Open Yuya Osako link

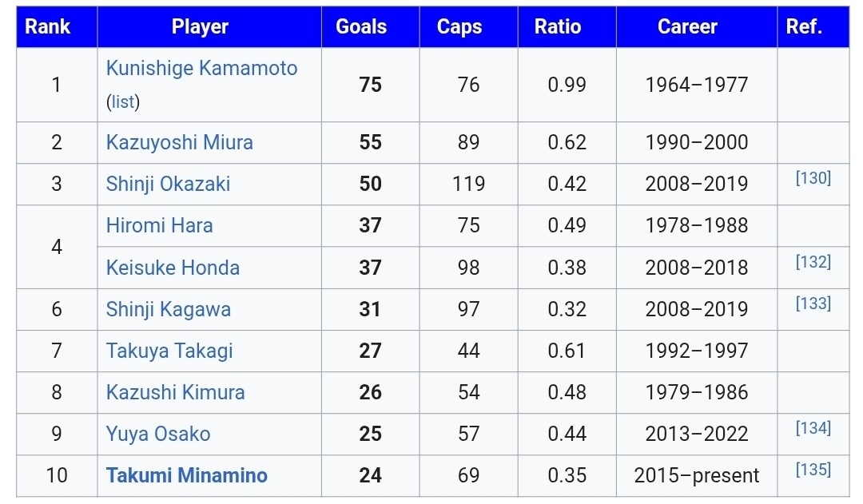point(158,435)
